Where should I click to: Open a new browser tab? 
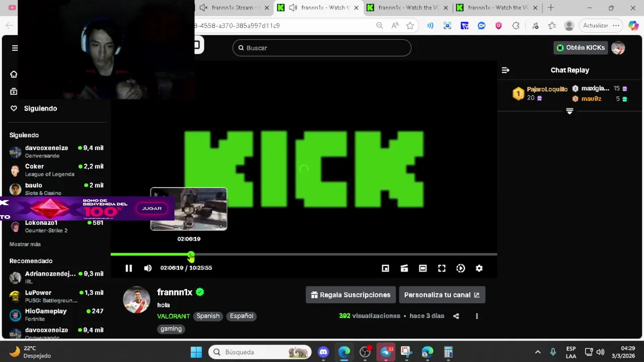(x=551, y=8)
